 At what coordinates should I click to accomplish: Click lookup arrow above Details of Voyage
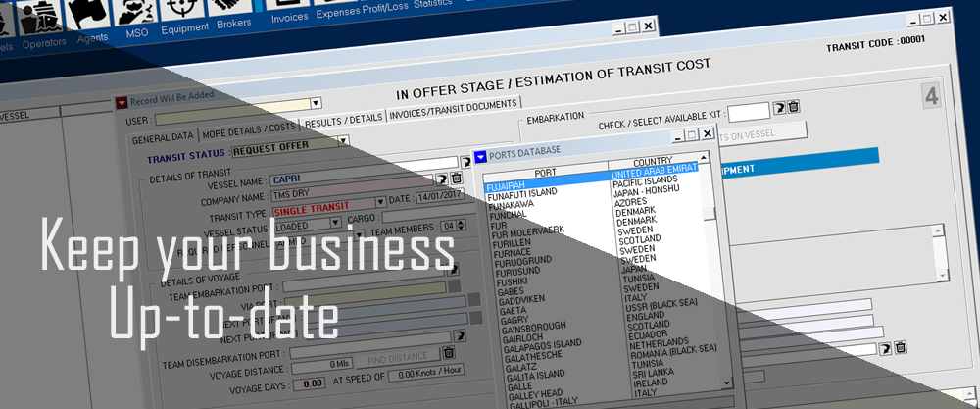[453, 269]
